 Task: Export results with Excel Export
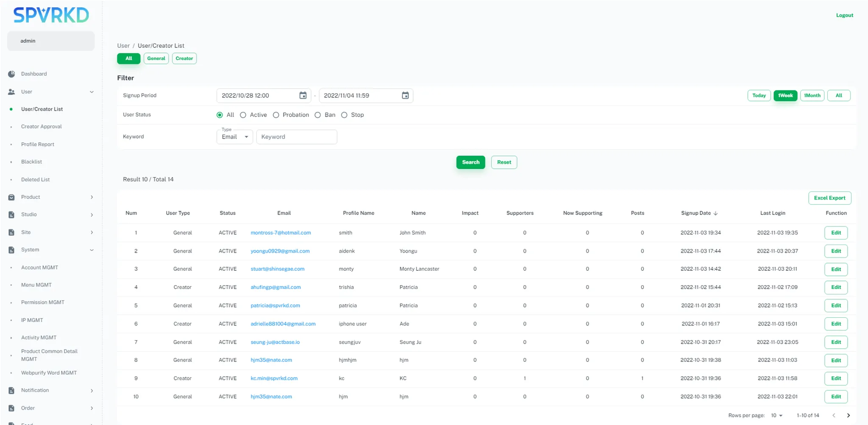click(x=829, y=198)
